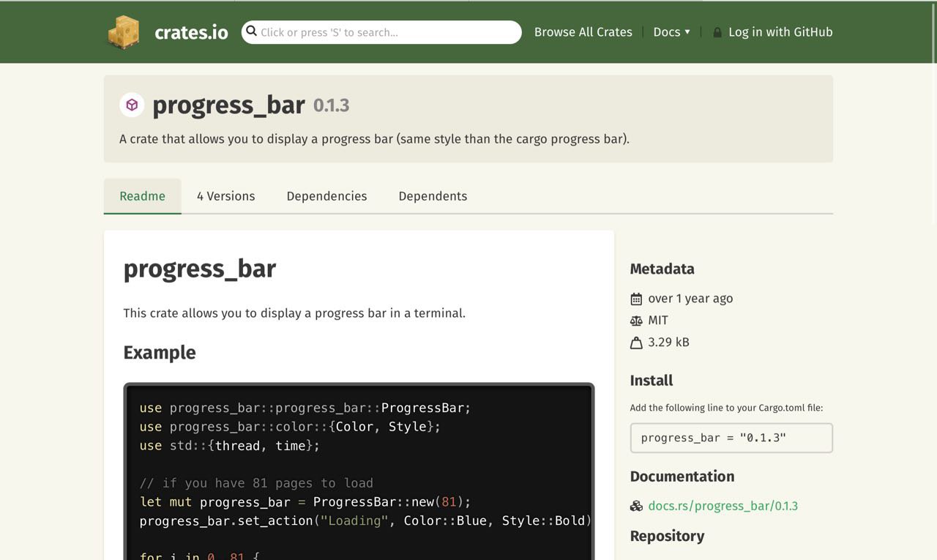Click the Metadata heading
Screen dimensions: 937x560
click(x=662, y=269)
